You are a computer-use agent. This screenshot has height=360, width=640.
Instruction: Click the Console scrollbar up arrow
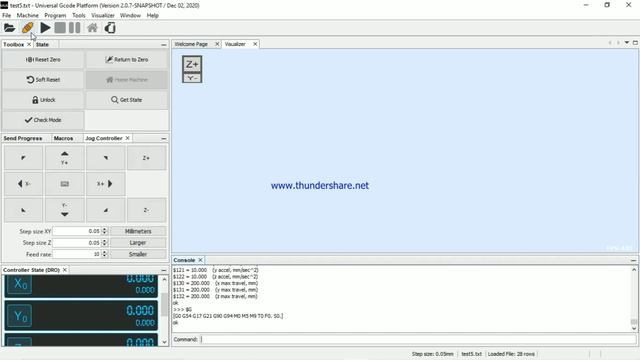click(634, 270)
